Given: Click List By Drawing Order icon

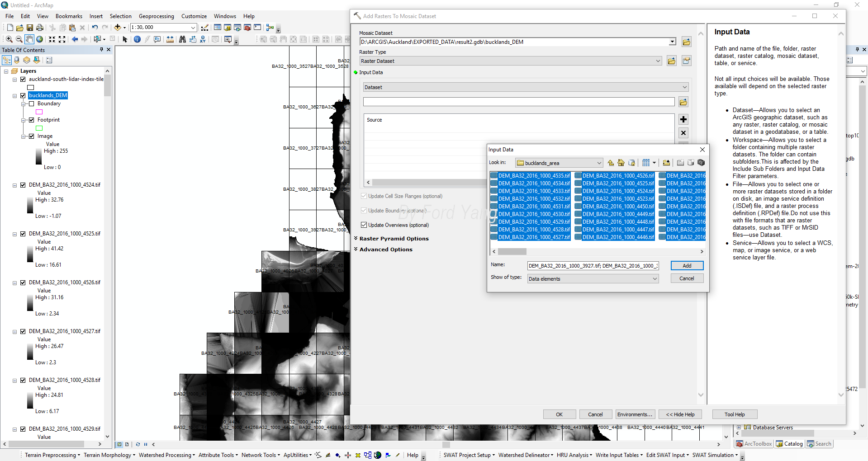Looking at the screenshot, I should [7, 60].
